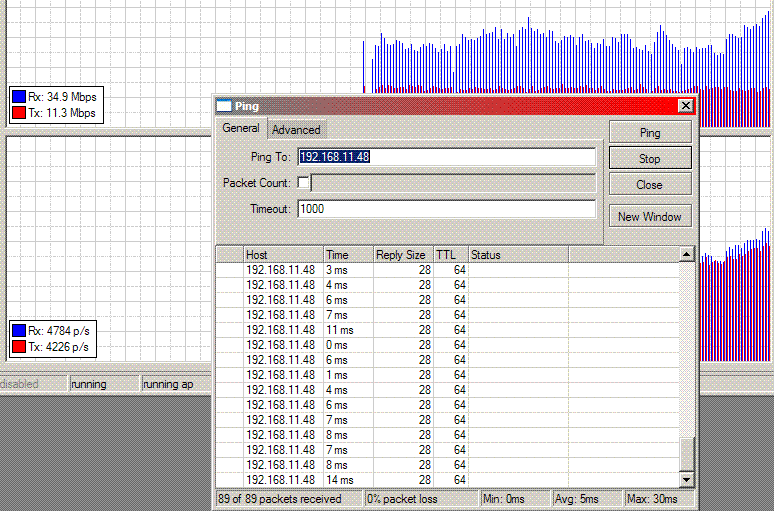Viewport: 774px width, 511px height.
Task: Click the blue Rx Mbps legend swatch
Action: click(x=19, y=97)
